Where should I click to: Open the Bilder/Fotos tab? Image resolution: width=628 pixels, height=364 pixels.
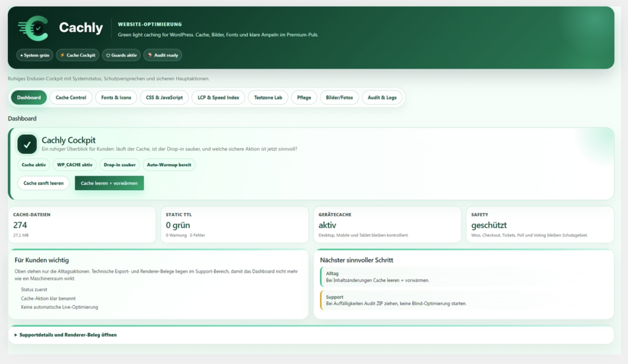[339, 97]
